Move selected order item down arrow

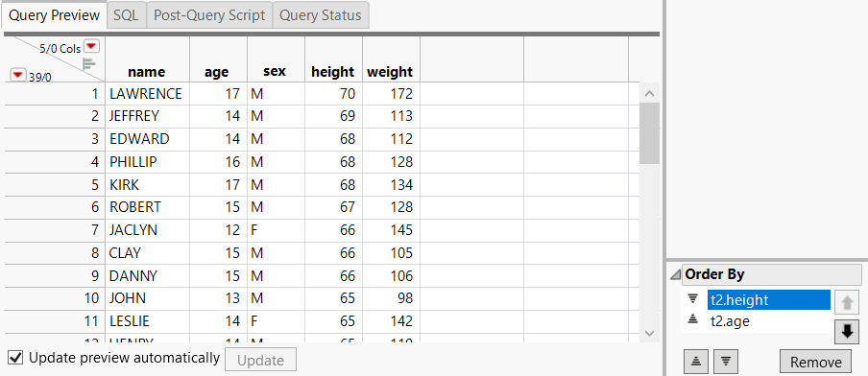click(847, 332)
